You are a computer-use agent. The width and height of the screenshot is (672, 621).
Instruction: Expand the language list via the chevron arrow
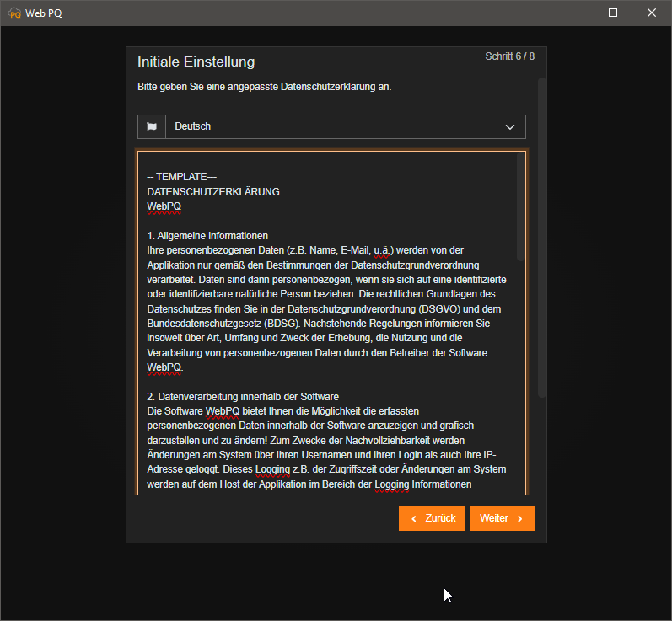tap(509, 126)
